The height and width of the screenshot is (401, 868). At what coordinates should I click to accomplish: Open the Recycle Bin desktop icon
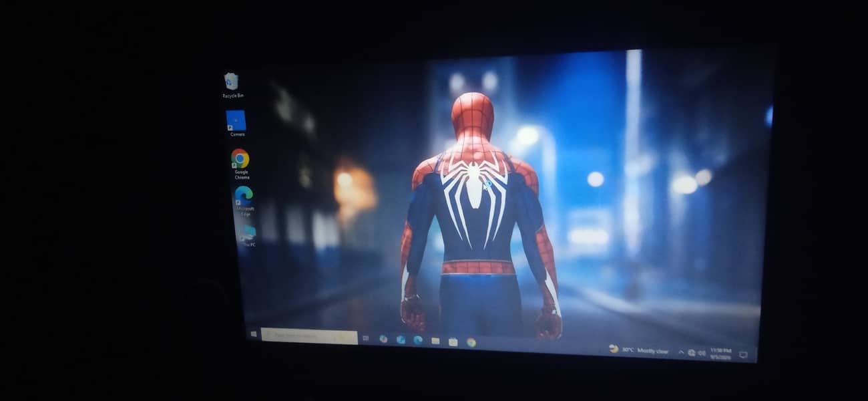point(232,85)
